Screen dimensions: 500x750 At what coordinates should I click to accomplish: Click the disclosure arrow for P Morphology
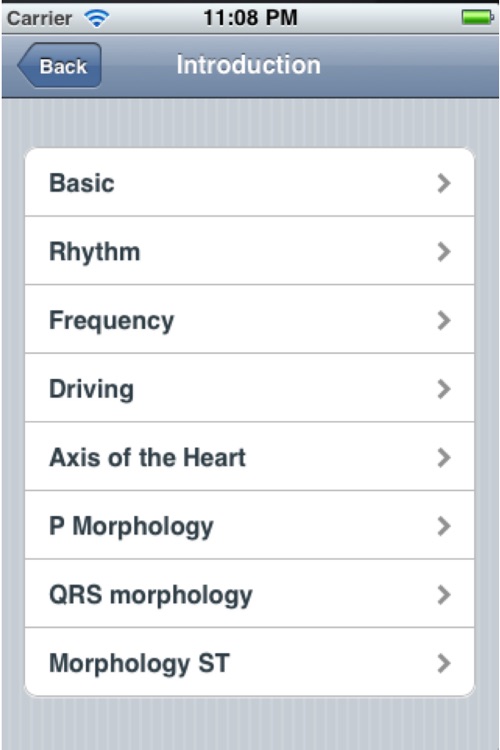pos(444,526)
